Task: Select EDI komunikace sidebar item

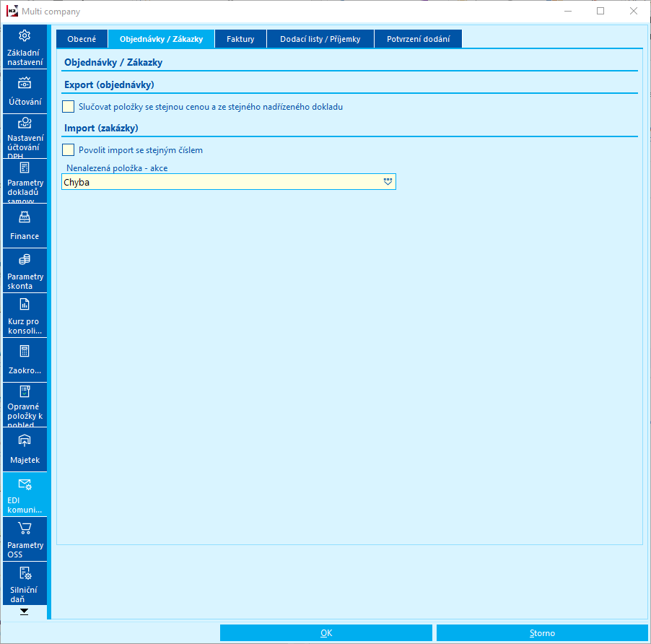Action: (25, 495)
